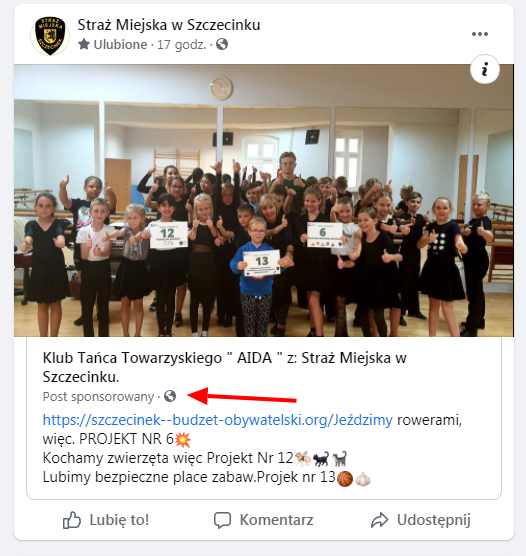This screenshot has width=526, height=556.
Task: Click the Komentarz speech bubble icon
Action: click(x=222, y=520)
